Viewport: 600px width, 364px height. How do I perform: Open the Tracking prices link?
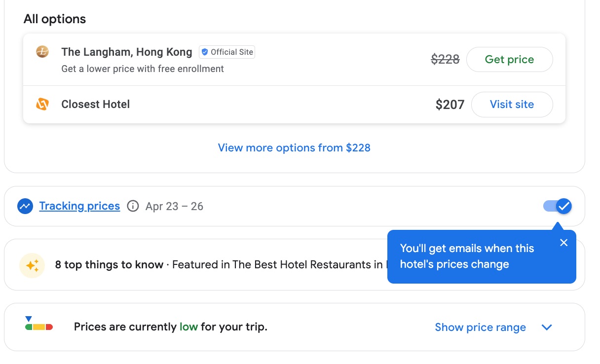click(79, 206)
